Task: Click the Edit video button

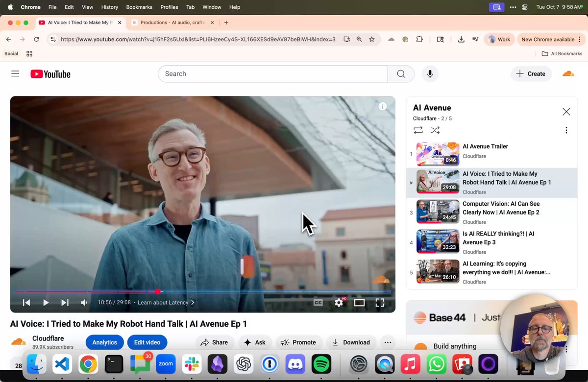Action: click(x=147, y=342)
